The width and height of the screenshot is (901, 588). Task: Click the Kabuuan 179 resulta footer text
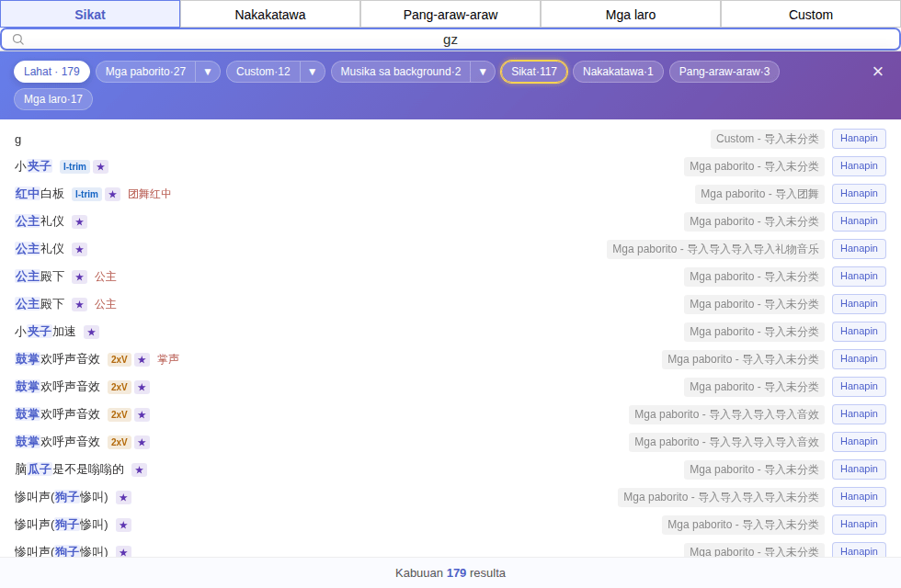(x=450, y=573)
